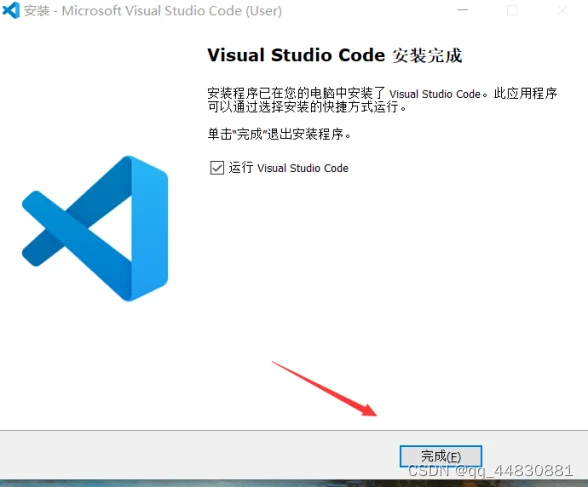This screenshot has width=588, height=488.
Task: Click the VS Code icon in title bar
Action: pyautogui.click(x=10, y=10)
